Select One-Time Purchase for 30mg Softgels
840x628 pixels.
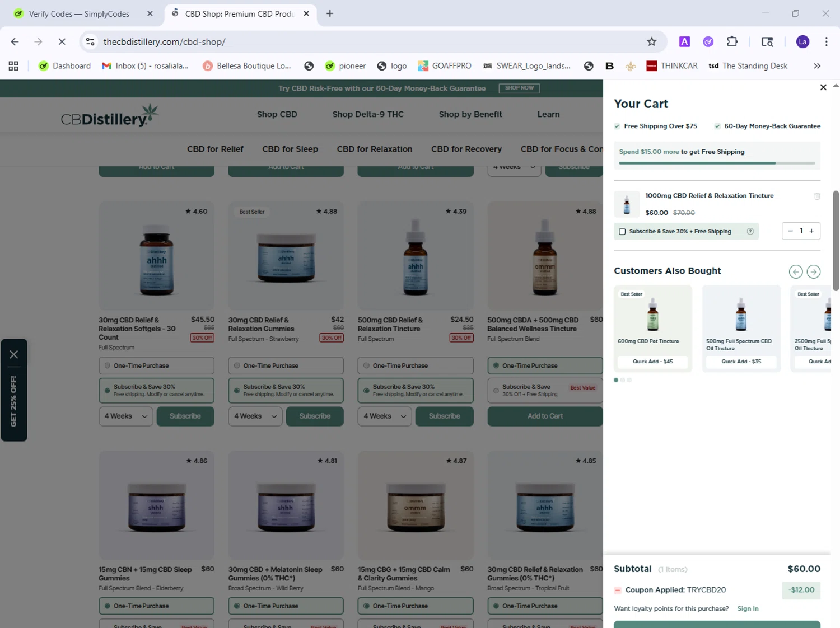(156, 366)
